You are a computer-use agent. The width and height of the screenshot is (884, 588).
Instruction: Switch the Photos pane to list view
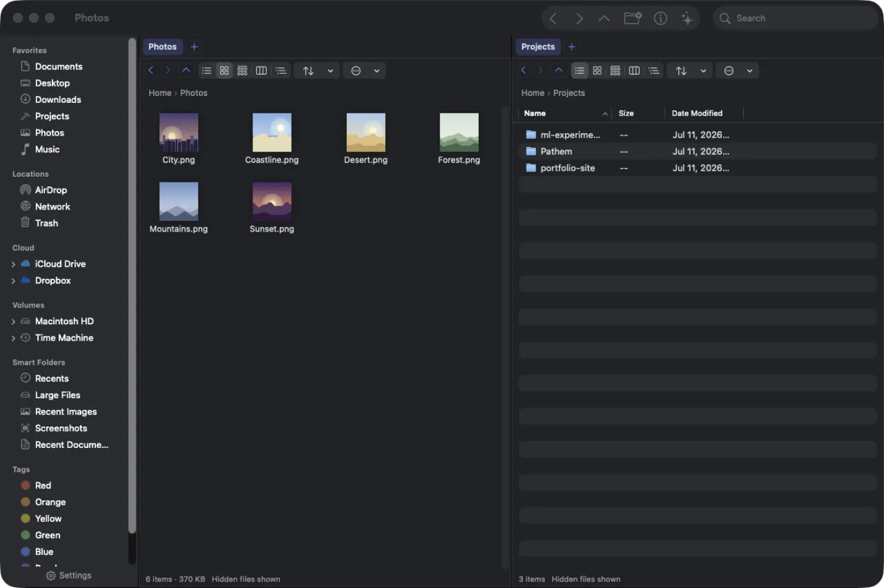[206, 71]
